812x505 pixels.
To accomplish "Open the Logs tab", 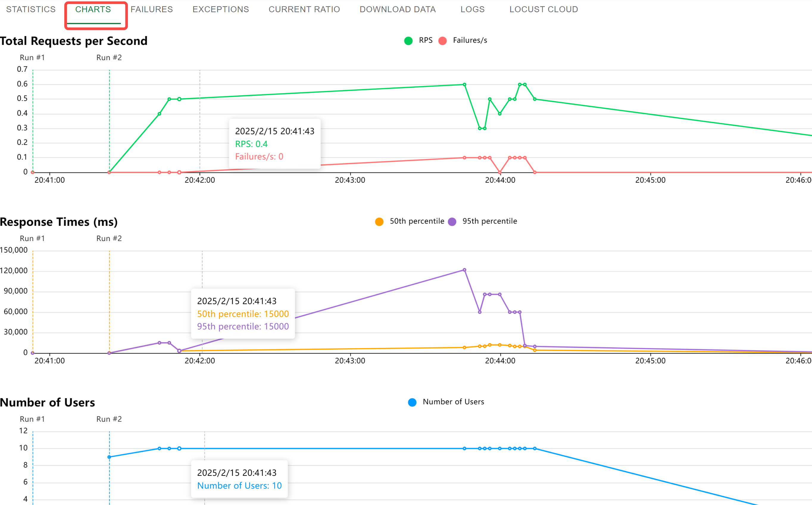I will (472, 9).
